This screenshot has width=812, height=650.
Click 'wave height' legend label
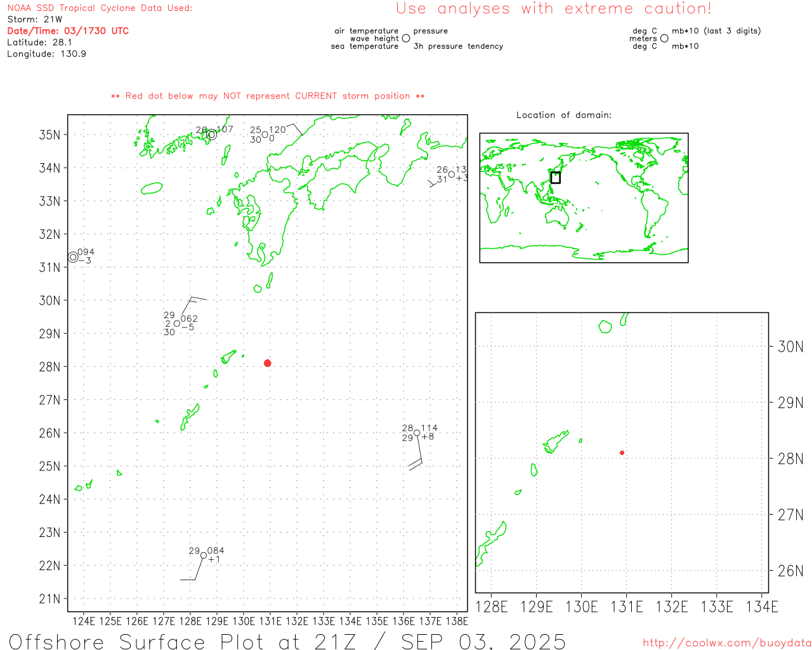click(374, 38)
